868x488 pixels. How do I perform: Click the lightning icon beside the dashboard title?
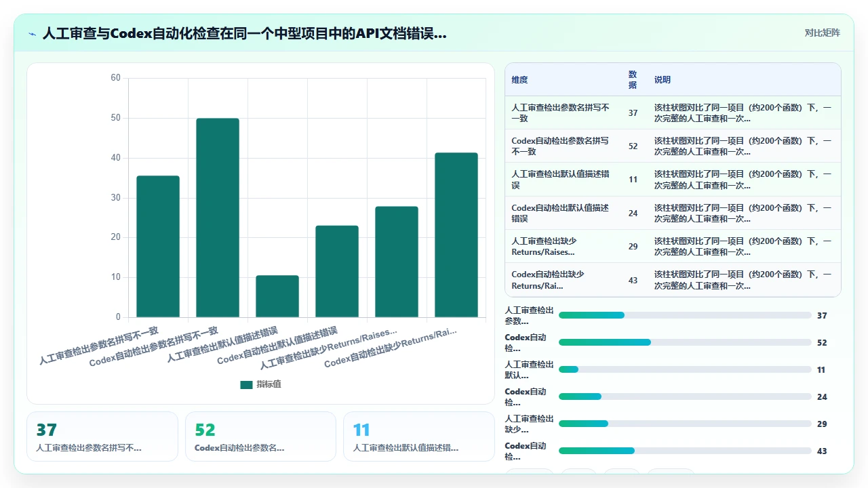tap(32, 33)
